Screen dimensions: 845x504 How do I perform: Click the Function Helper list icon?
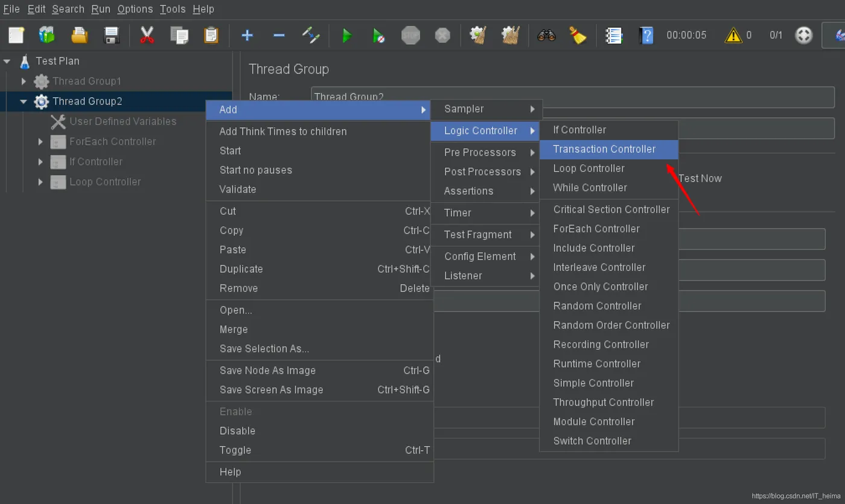(614, 36)
